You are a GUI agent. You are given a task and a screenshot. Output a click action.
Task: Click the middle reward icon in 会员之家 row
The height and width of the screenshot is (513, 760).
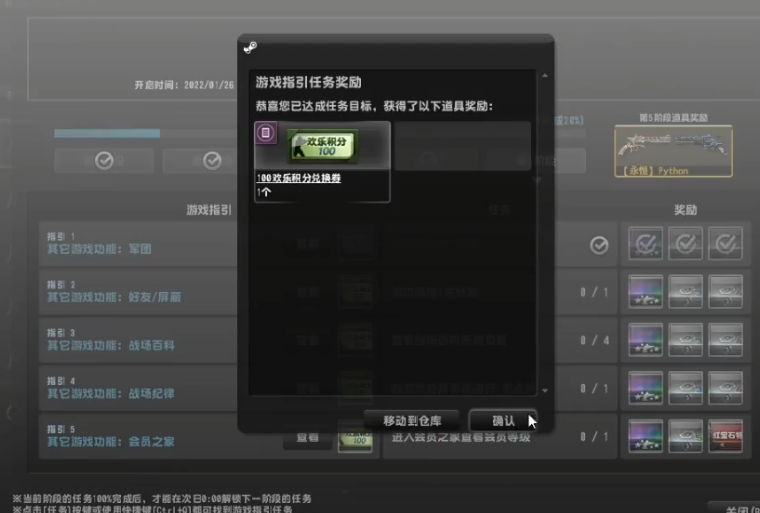point(685,436)
